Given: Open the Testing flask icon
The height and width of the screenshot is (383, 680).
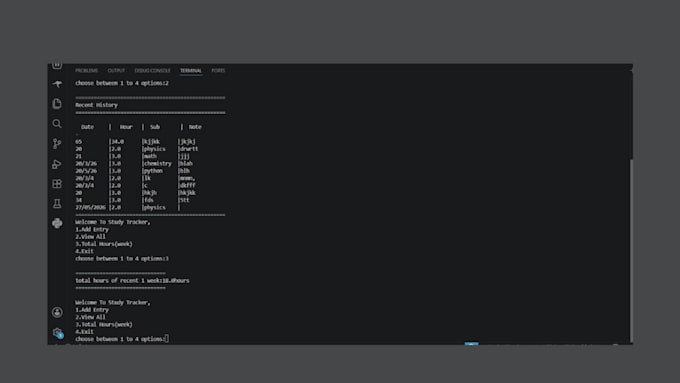Looking at the screenshot, I should point(57,203).
